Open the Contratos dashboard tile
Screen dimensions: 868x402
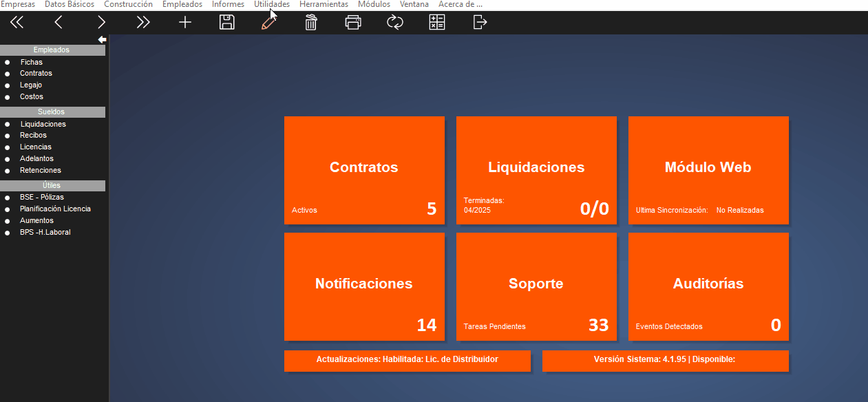(x=364, y=170)
